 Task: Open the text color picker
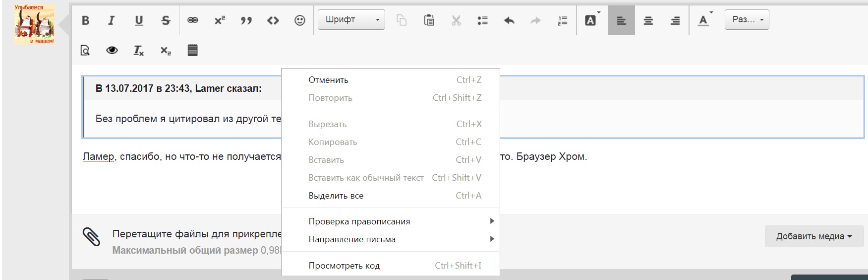[x=703, y=20]
